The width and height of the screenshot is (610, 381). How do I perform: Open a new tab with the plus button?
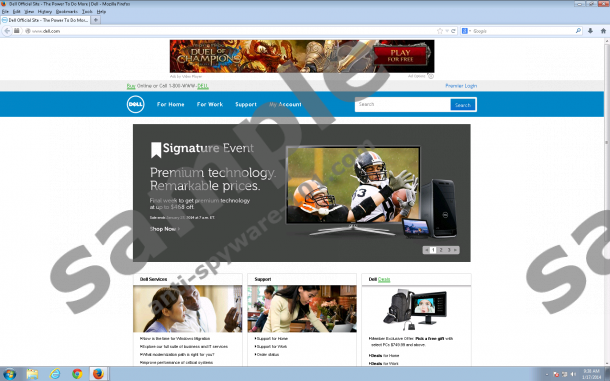coord(96,20)
